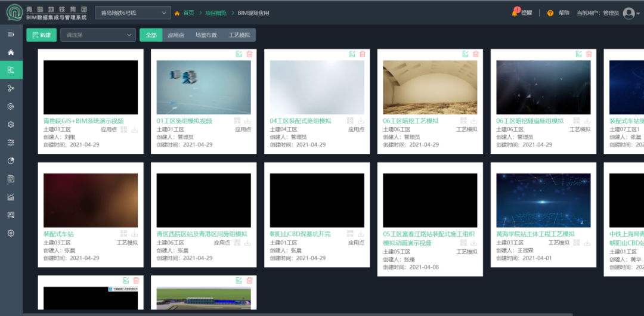Download the 06工区暗挖工艺模拟 file

(x=474, y=120)
